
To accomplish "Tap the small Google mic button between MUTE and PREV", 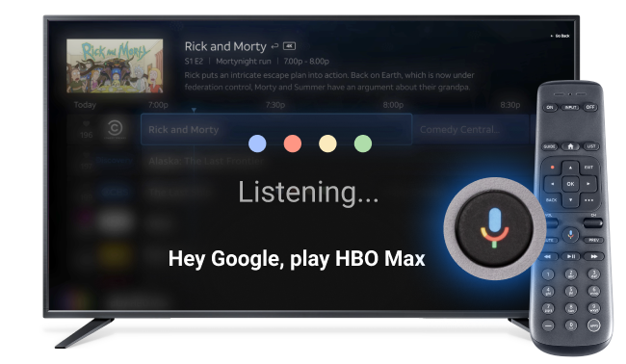I will 570,235.
